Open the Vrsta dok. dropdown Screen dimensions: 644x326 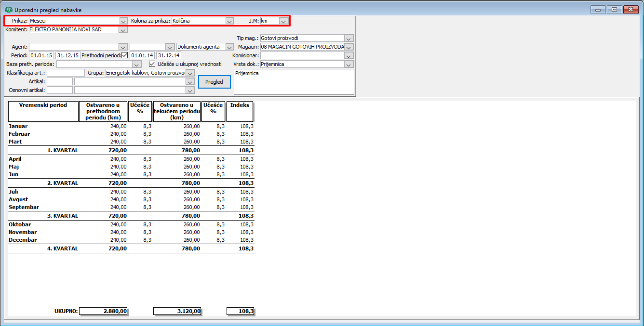(349, 65)
